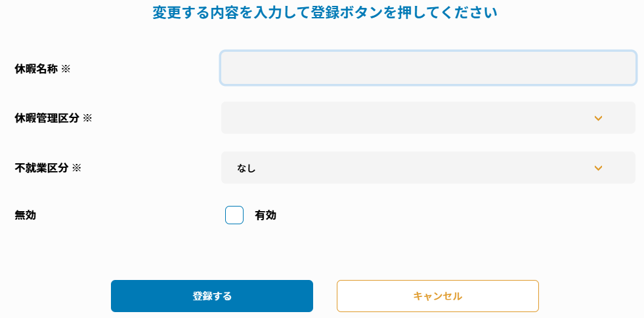Image resolution: width=644 pixels, height=318 pixels.
Task: Toggle the 有効 checkbox
Action: [x=234, y=215]
